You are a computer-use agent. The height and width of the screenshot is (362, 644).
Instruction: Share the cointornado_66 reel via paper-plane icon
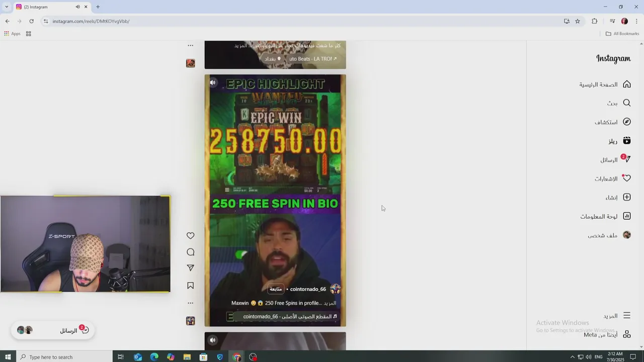[190, 268]
